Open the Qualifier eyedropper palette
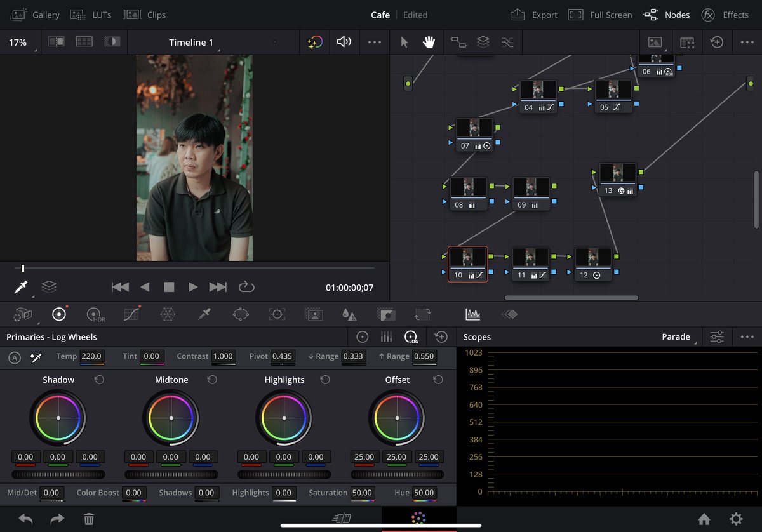The image size is (762, 532). [x=204, y=314]
